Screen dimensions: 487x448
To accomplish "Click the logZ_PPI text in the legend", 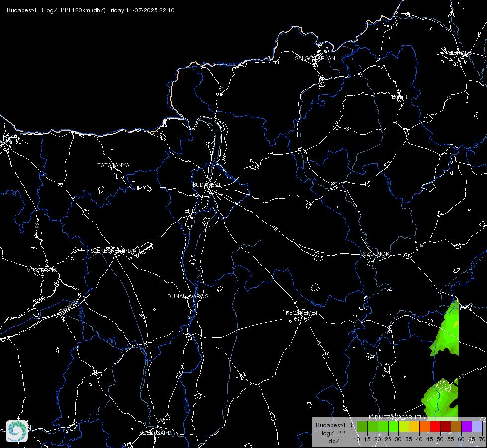I will point(334,433).
